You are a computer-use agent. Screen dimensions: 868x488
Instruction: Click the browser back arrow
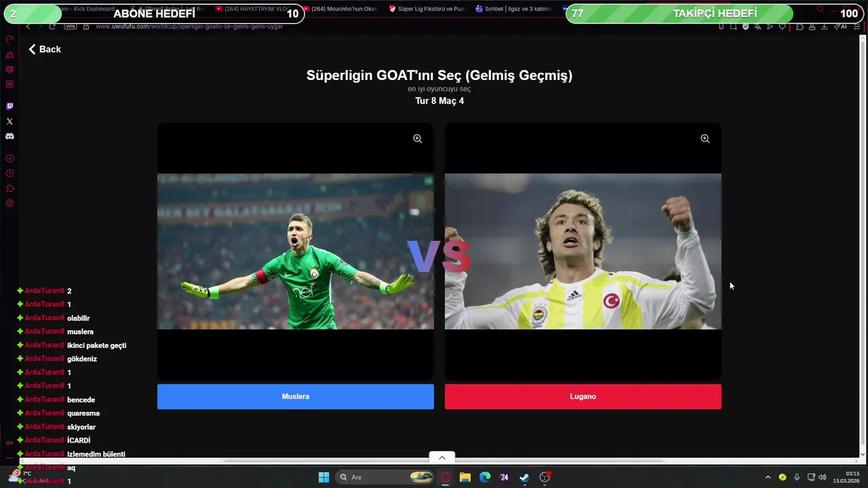click(x=28, y=26)
